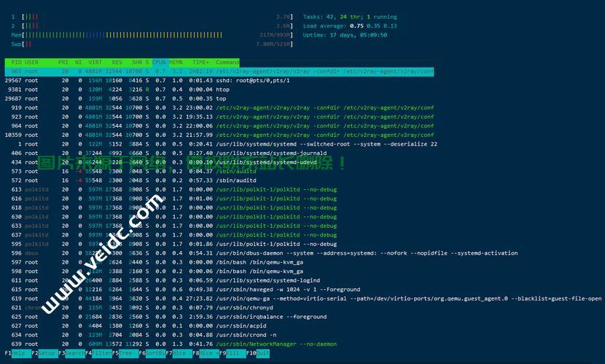Toggle F5 Tree view
Viewport: 605px width, 364px height.
pyautogui.click(x=129, y=353)
